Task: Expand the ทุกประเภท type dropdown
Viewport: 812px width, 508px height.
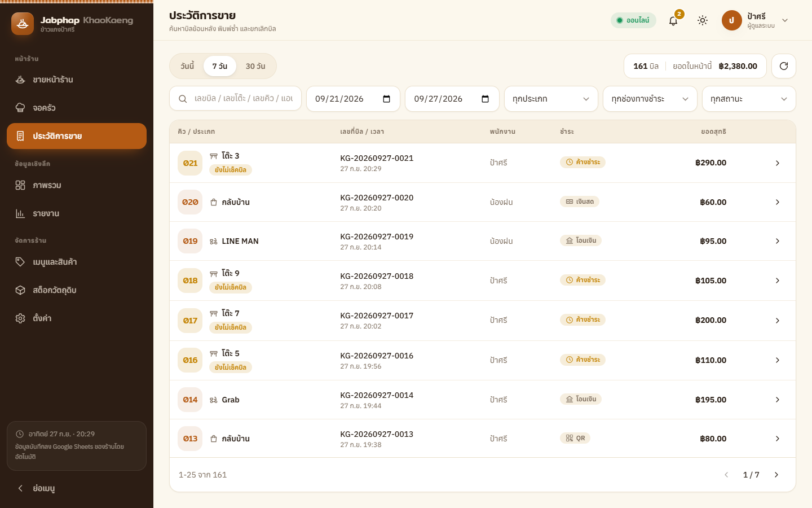Action: tap(551, 99)
